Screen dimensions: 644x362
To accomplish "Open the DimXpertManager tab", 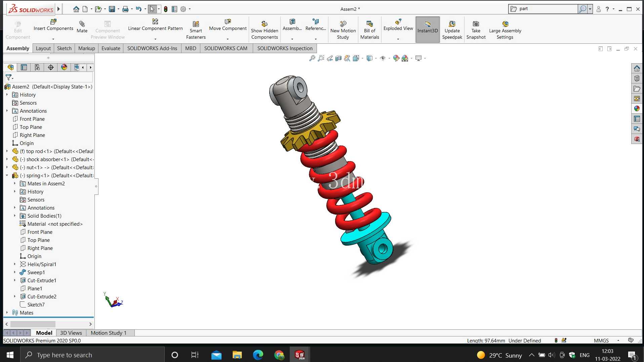I will (x=51, y=67).
